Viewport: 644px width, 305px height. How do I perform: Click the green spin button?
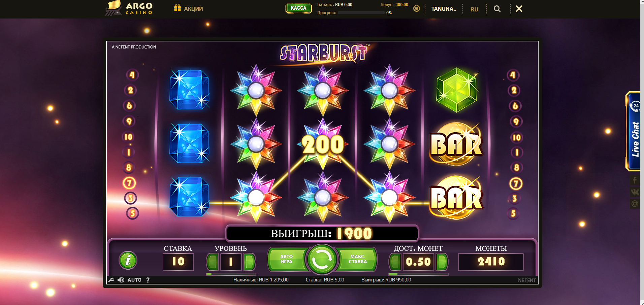322,260
